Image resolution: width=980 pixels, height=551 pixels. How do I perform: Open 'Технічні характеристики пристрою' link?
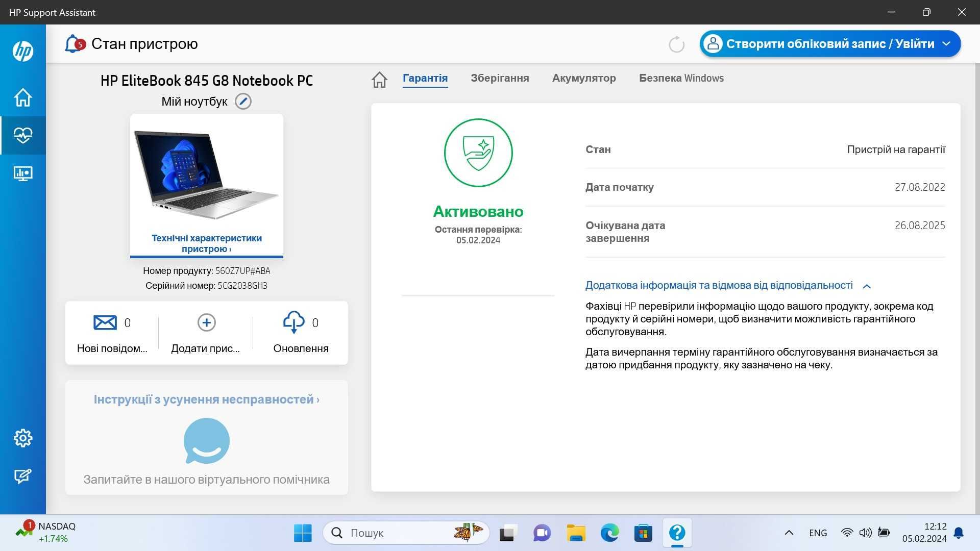(207, 243)
